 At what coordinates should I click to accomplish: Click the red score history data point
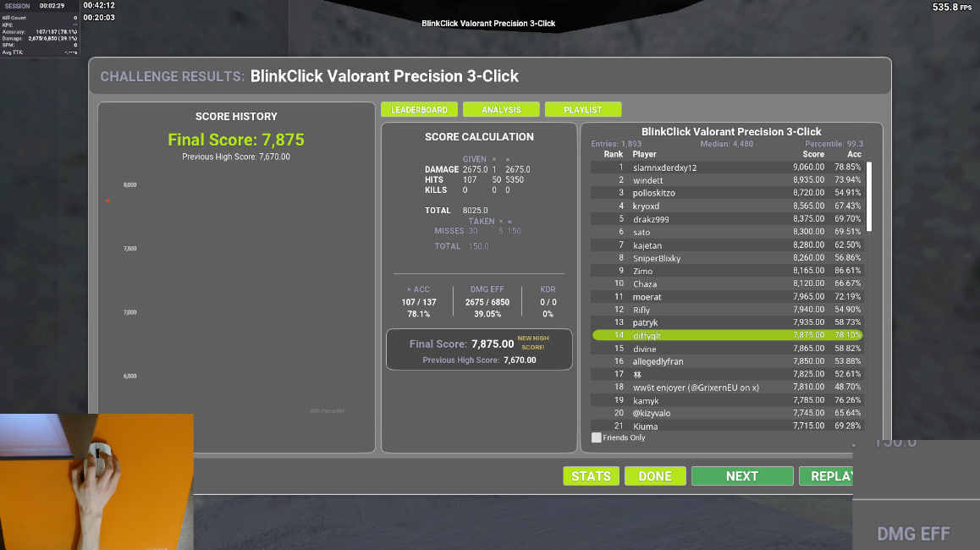click(x=107, y=201)
